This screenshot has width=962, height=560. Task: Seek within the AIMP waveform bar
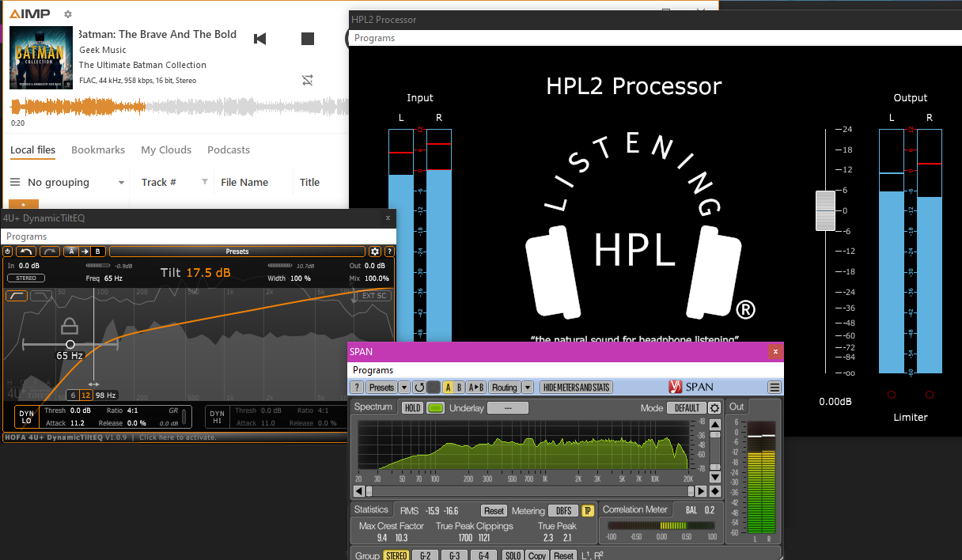(x=179, y=107)
